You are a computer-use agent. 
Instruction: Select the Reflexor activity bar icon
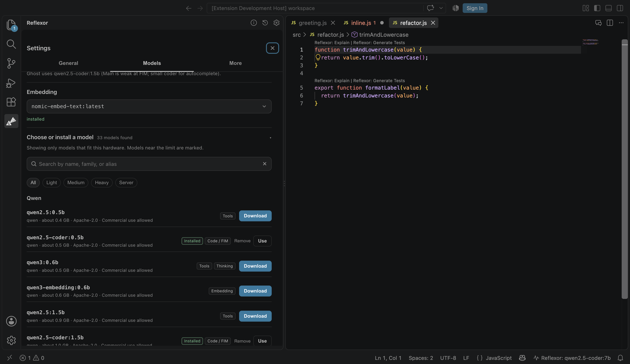click(x=11, y=121)
